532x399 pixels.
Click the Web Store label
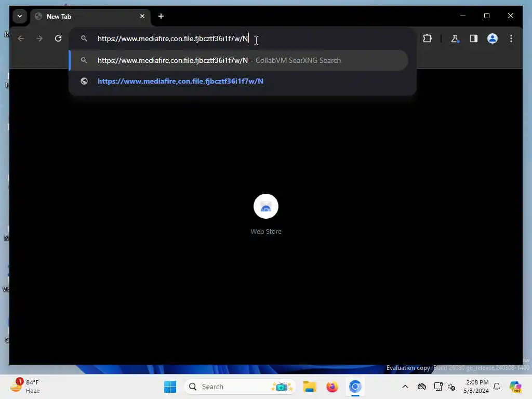pos(266,231)
